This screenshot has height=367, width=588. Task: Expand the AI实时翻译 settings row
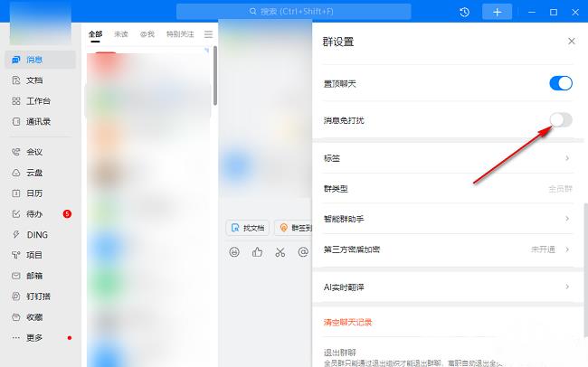point(448,287)
